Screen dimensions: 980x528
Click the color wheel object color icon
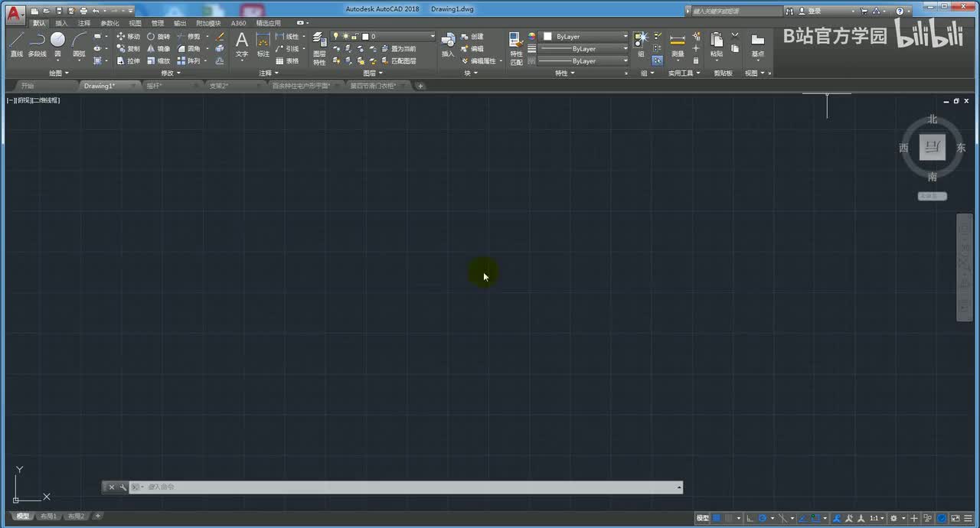click(x=531, y=37)
